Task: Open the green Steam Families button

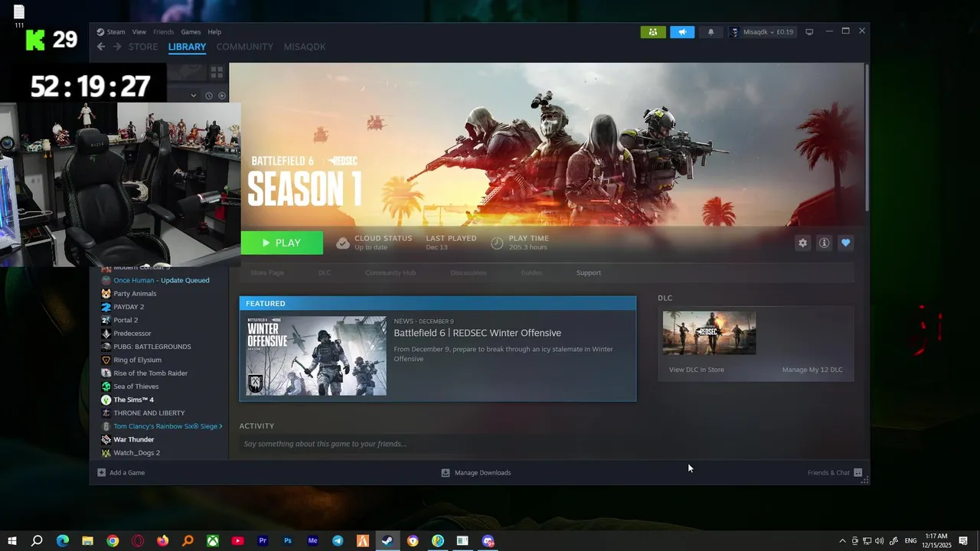Action: pyautogui.click(x=653, y=32)
